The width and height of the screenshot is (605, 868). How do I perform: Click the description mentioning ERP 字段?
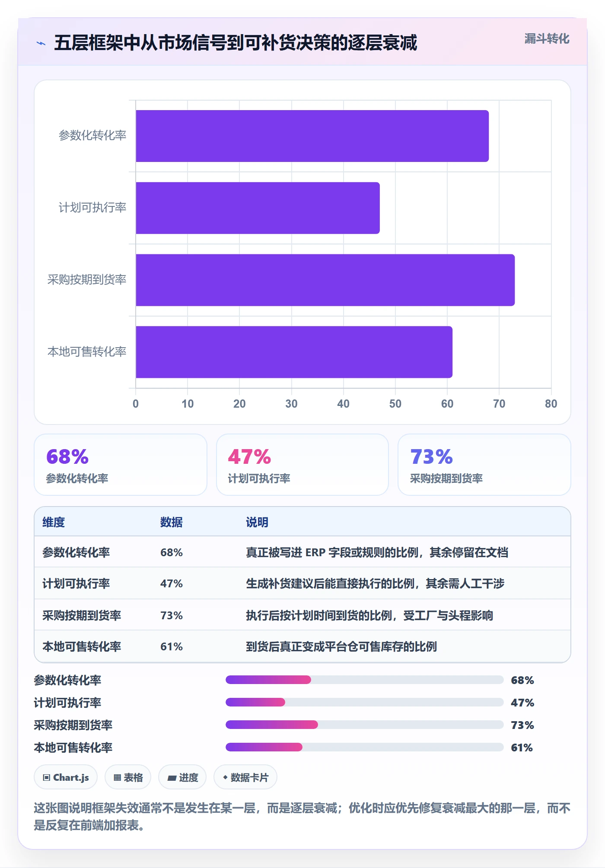(377, 552)
